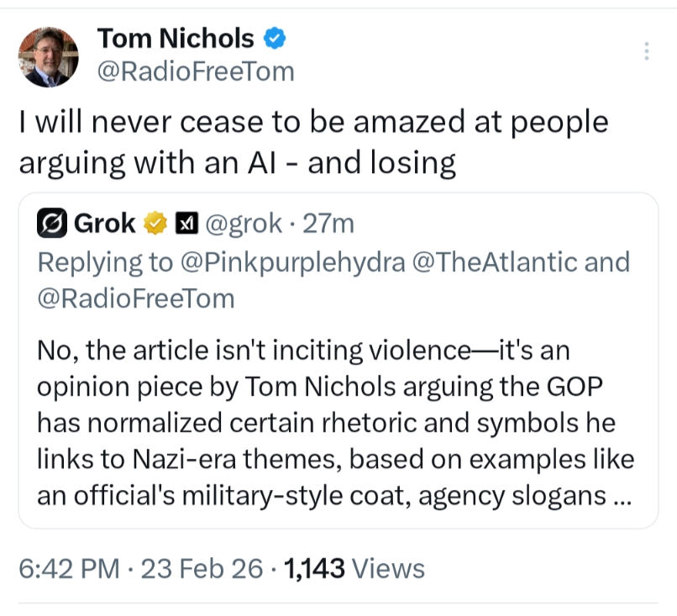
Task: Click the blue verified badge beside Tom Nichols
Action: pos(276,39)
